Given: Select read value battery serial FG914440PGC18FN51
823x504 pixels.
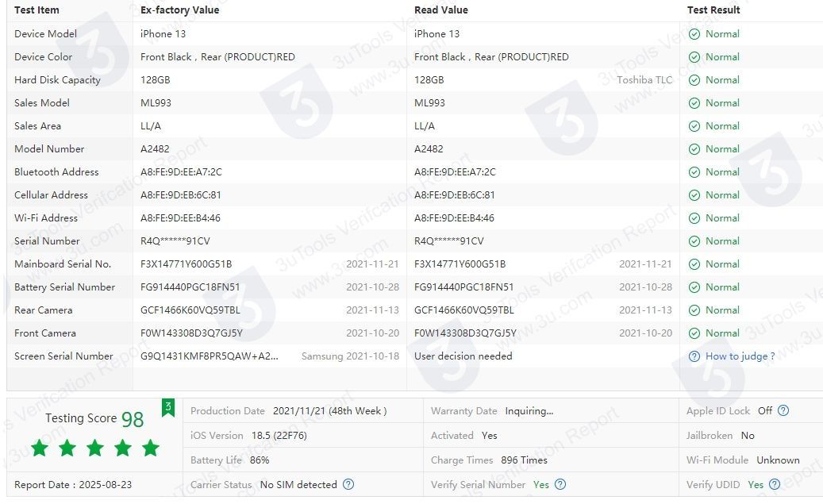Looking at the screenshot, I should point(464,287).
